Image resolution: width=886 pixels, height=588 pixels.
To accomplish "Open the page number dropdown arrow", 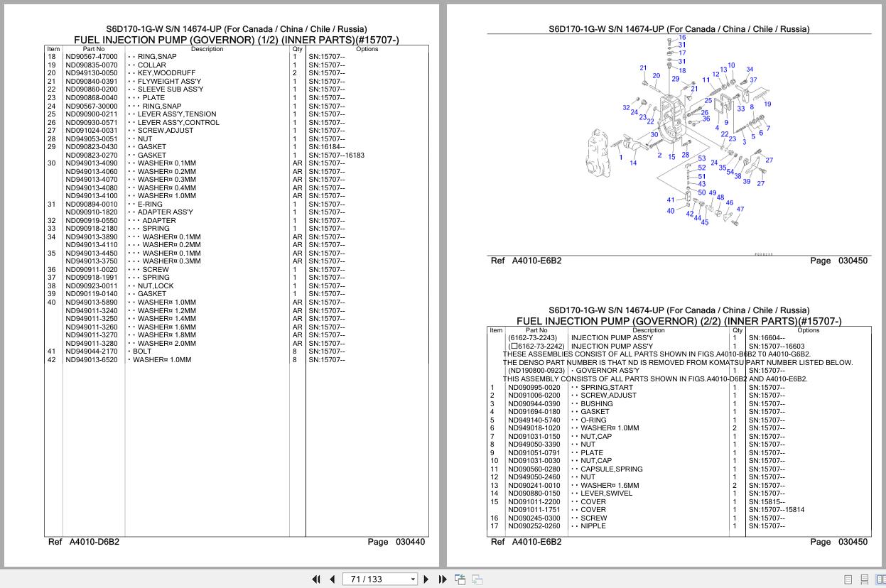I will 413,579.
